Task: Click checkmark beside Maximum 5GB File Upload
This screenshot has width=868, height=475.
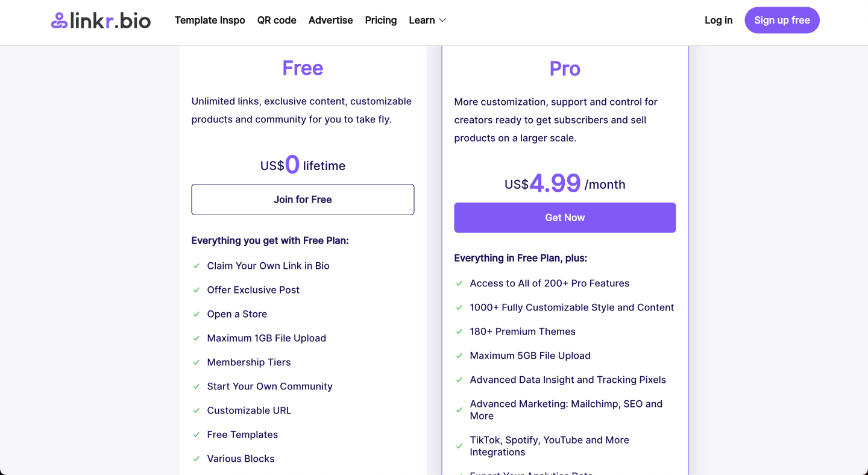Action: (x=459, y=356)
